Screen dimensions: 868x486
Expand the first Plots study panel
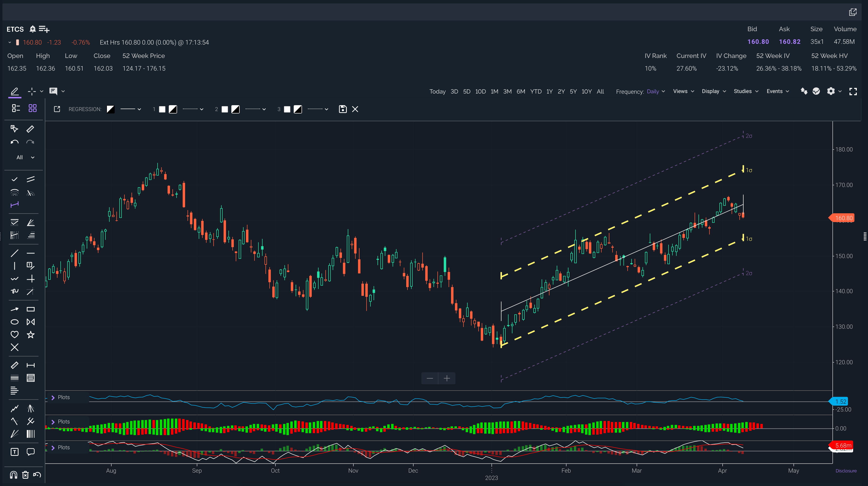tap(53, 397)
